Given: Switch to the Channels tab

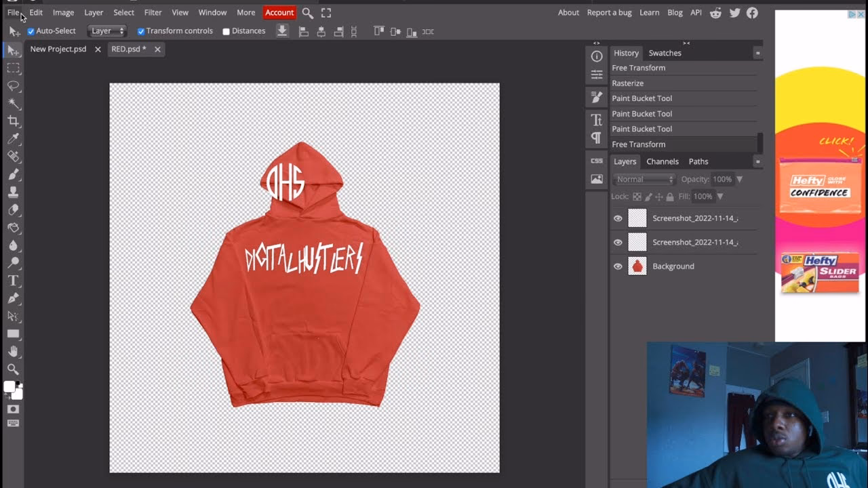Looking at the screenshot, I should tap(662, 161).
